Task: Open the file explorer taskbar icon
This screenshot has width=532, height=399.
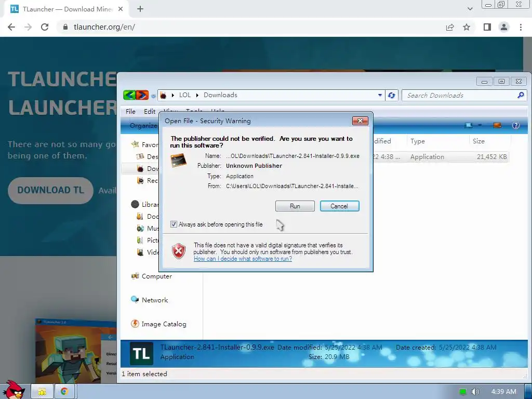Action: tap(42, 392)
